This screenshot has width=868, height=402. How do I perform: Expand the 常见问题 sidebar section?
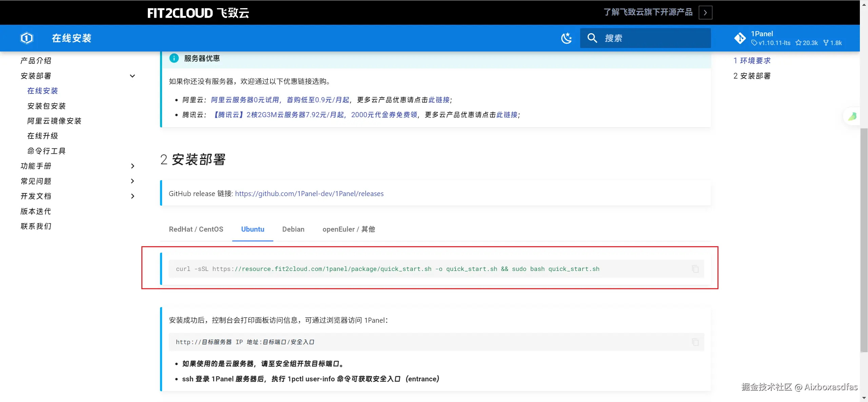[133, 181]
